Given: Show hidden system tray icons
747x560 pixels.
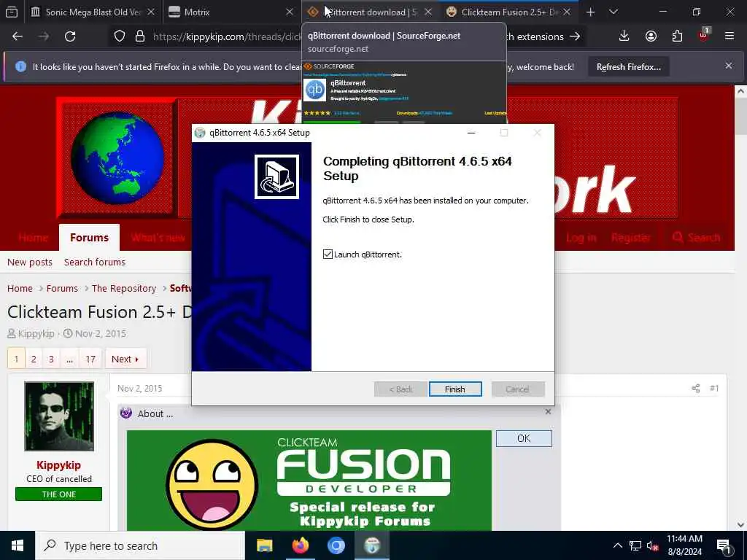Looking at the screenshot, I should click(617, 545).
